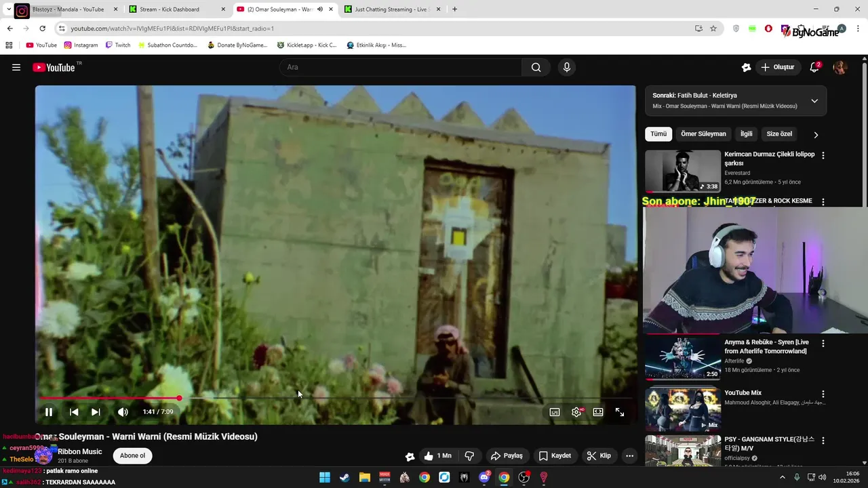Viewport: 868px width, 488px height.
Task: Open the Etkinlik Akışı bookmark
Action: [376, 45]
